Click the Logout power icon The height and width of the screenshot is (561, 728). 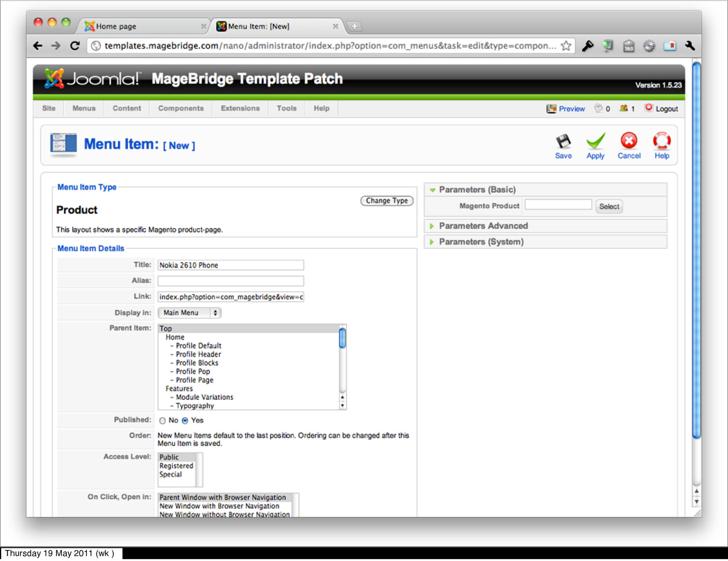tap(649, 108)
